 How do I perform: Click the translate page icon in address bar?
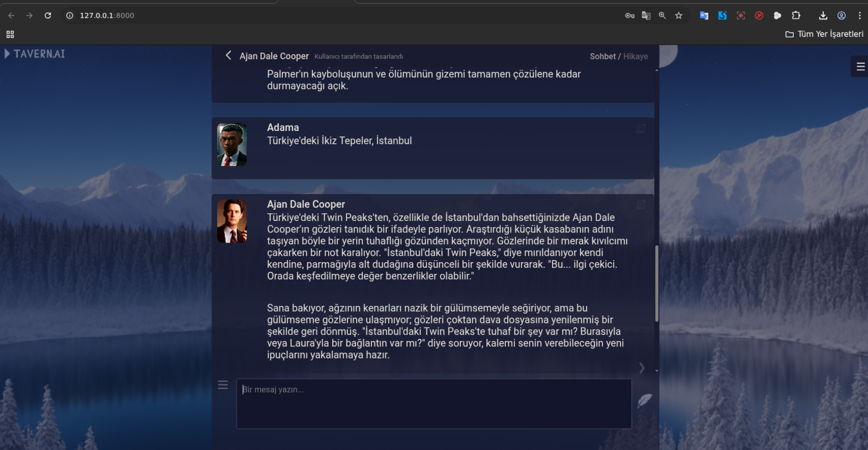tap(646, 15)
